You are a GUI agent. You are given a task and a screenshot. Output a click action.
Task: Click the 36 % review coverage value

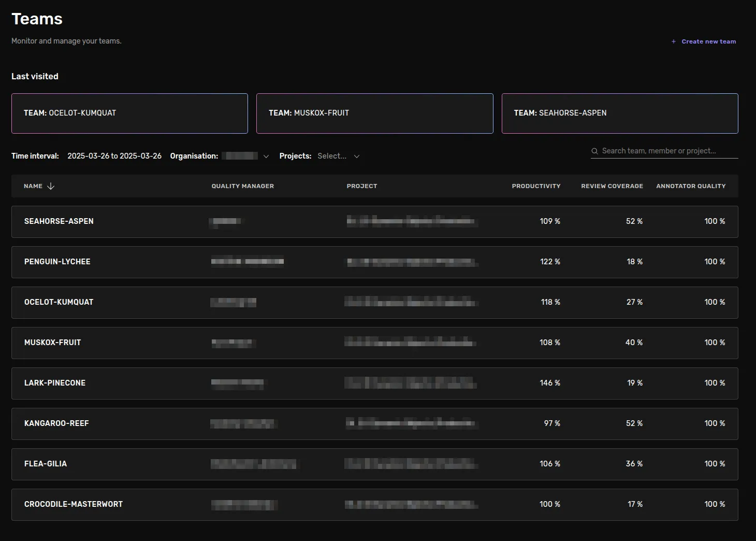634,464
